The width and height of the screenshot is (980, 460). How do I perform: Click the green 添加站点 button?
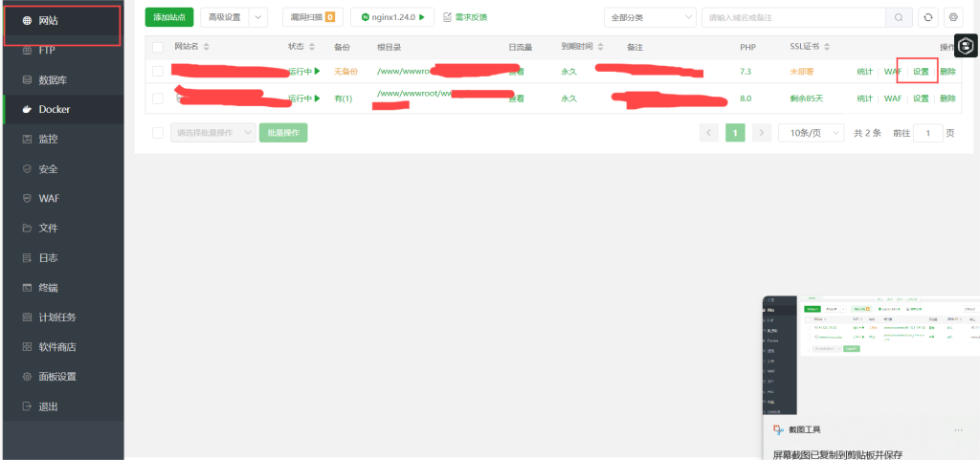169,17
